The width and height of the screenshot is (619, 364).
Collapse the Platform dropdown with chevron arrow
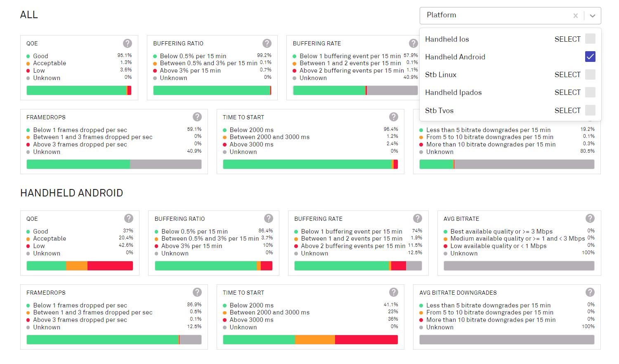[593, 16]
